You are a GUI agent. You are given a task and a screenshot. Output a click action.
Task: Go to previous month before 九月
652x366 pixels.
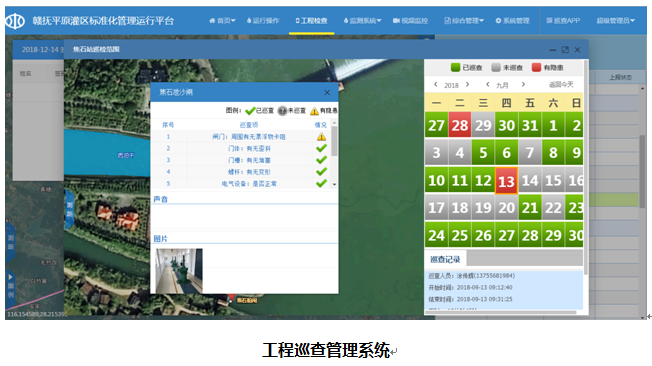487,84
